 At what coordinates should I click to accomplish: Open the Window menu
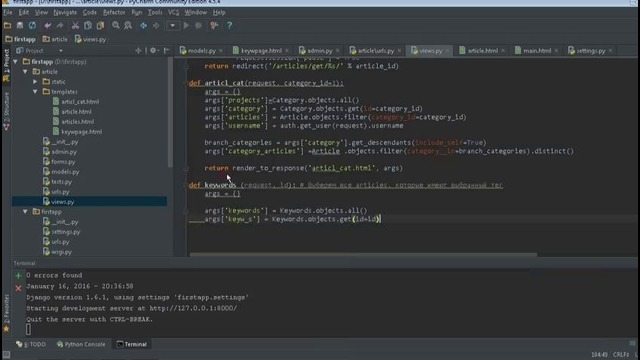tap(196, 13)
